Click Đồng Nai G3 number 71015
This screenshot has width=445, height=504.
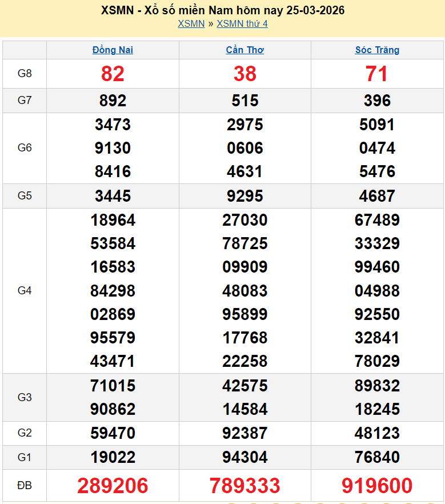[x=113, y=386]
